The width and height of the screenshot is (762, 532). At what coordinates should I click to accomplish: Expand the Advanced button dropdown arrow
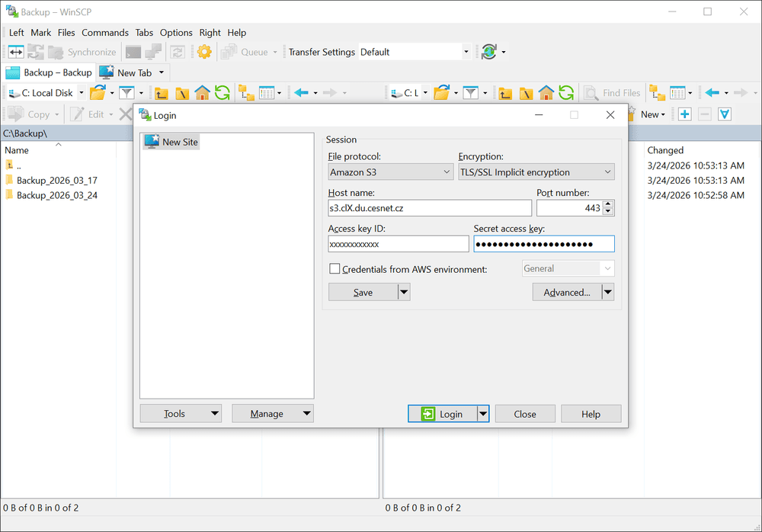coord(608,292)
